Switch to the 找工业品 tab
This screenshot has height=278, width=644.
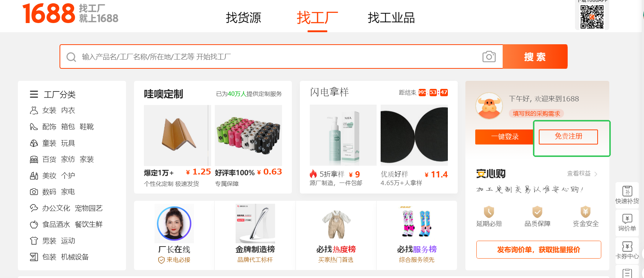pyautogui.click(x=391, y=18)
